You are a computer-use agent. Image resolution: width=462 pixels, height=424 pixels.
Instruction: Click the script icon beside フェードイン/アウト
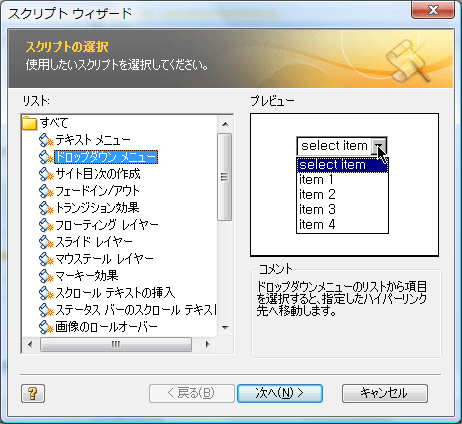pyautogui.click(x=46, y=191)
